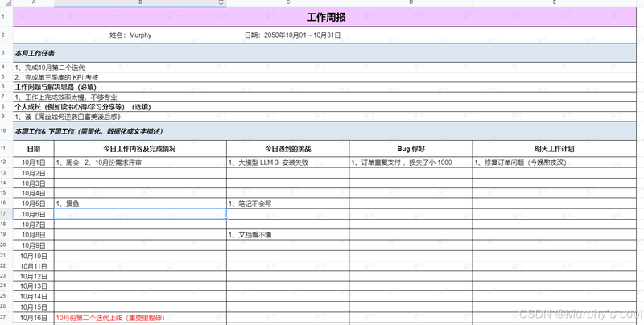
Task: Click cell 1、大模型 LLM 3 安装失败
Action: (x=288, y=162)
